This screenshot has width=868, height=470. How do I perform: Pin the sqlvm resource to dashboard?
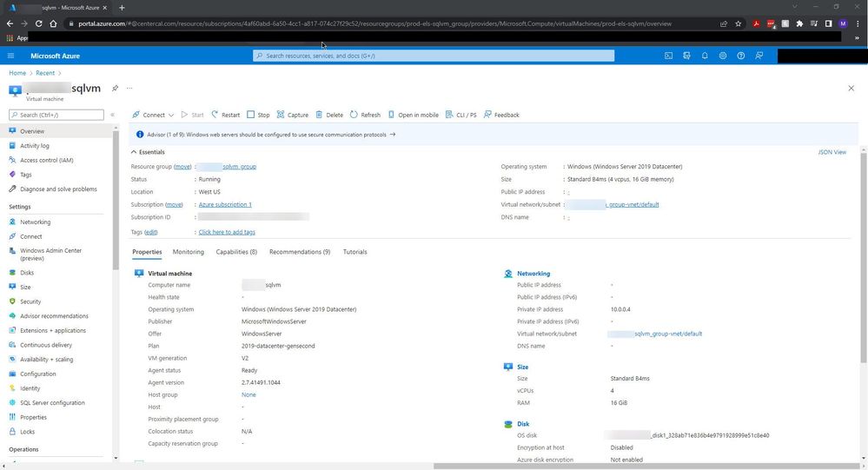(x=116, y=88)
